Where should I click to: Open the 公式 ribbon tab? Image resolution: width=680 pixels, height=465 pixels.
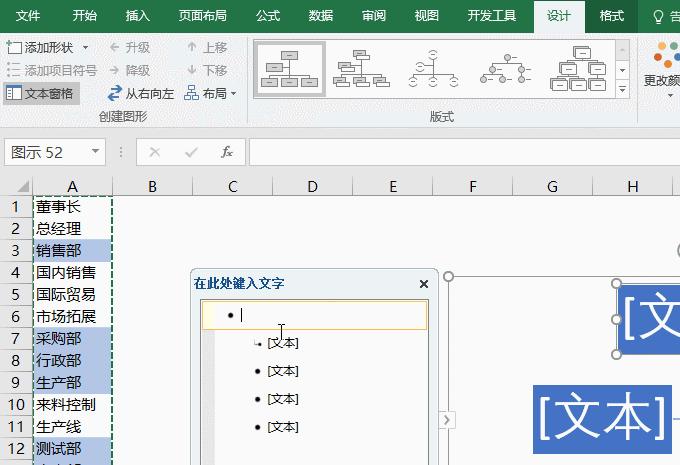[268, 16]
